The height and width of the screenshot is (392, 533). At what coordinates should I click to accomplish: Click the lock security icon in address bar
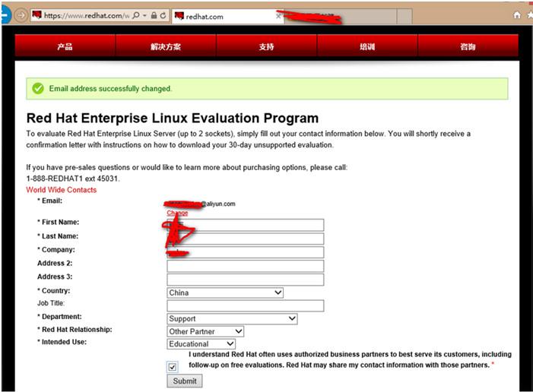[154, 15]
